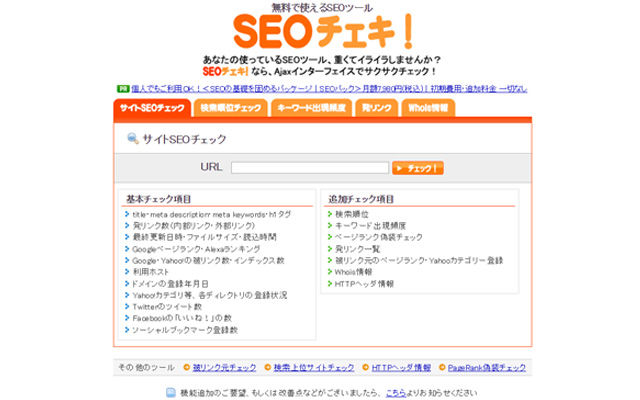This screenshot has width=640, height=400.
Task: Click the こちら feedback link
Action: (396, 393)
